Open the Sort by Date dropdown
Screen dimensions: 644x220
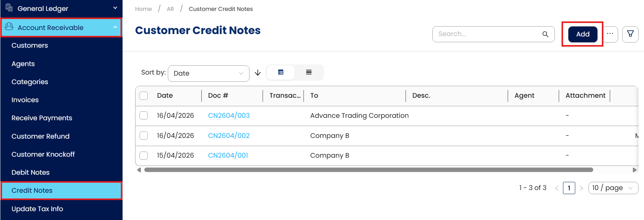(x=208, y=73)
